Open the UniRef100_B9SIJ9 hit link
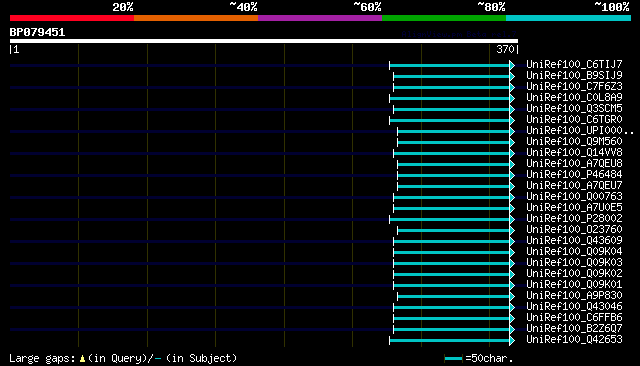The height and width of the screenshot is (366, 640). click(x=574, y=75)
